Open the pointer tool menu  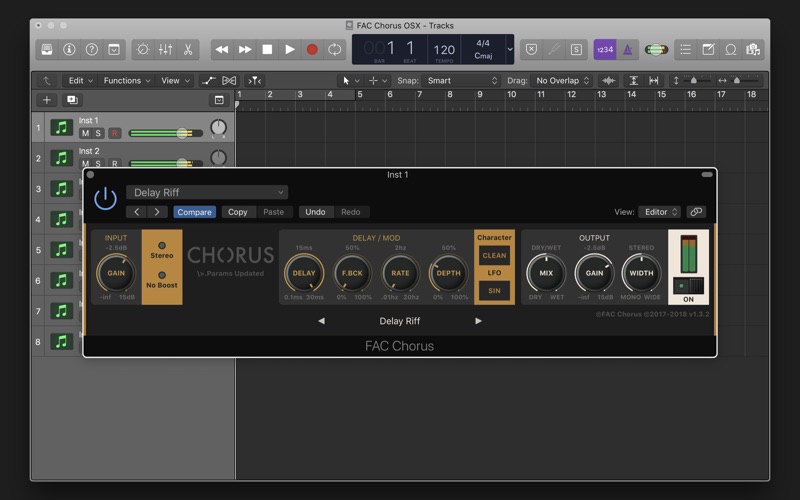pos(351,81)
